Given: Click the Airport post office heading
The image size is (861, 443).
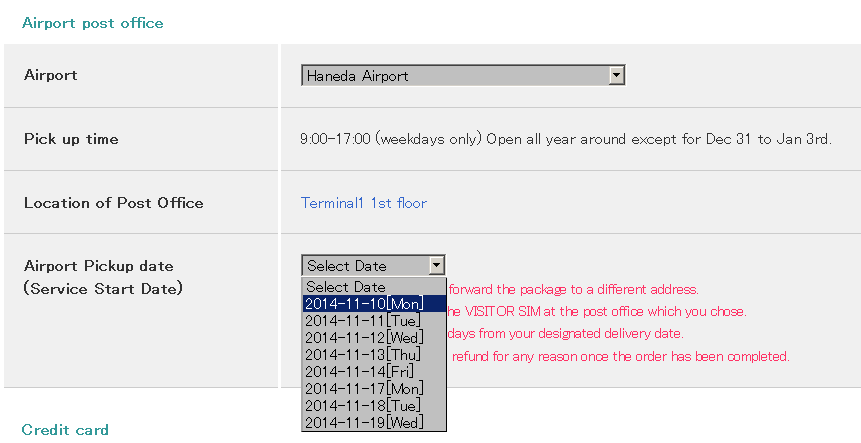Looking at the screenshot, I should (92, 23).
